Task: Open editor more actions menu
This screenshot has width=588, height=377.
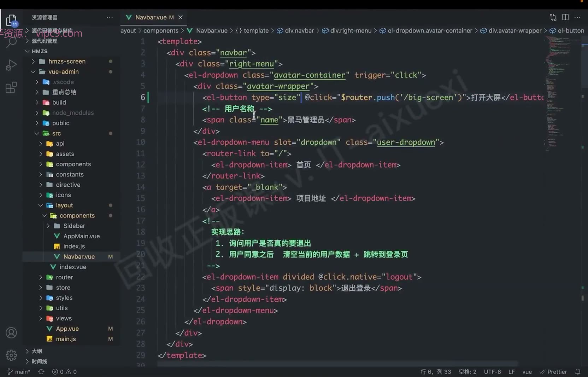Action: pos(577,17)
